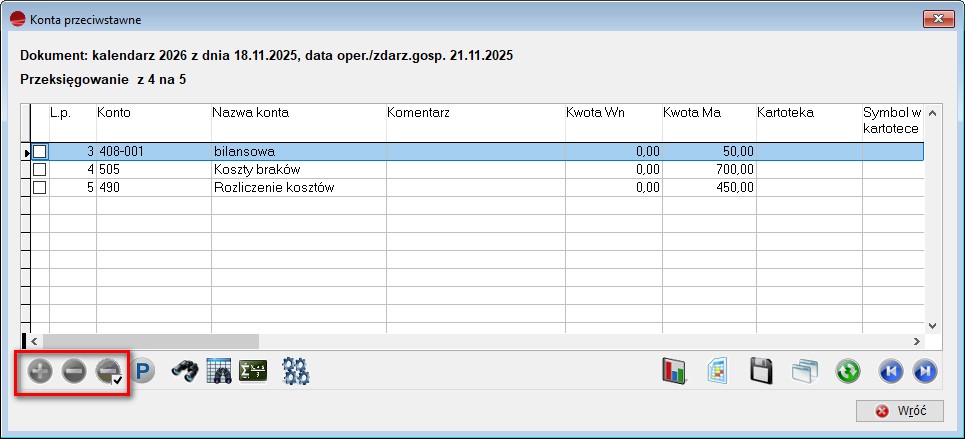Click the grey minus remove-row icon
The height and width of the screenshot is (439, 965).
click(73, 372)
